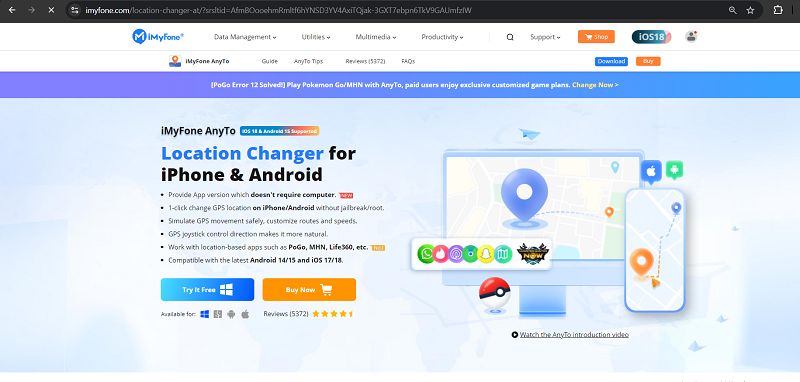Click the Monster Hunter Now logo
Screen dimensions: 800x382
pyautogui.click(x=532, y=253)
